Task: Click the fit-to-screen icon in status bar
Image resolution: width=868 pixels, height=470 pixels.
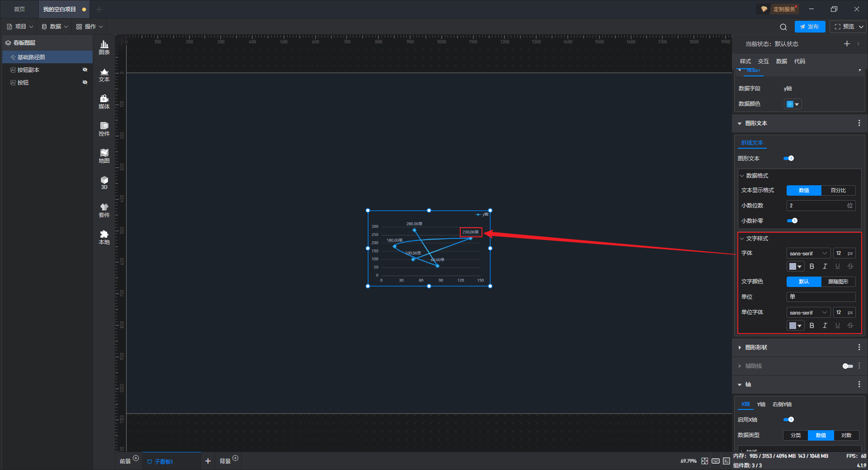Action: point(705,461)
